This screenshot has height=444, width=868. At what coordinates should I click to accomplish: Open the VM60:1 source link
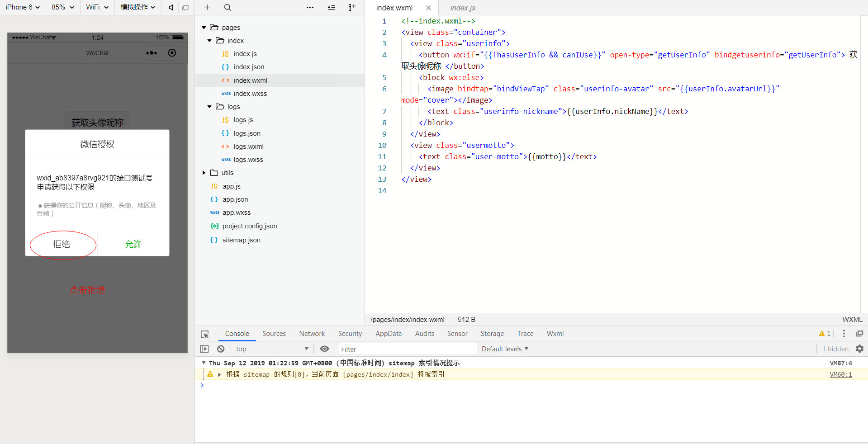pyautogui.click(x=841, y=374)
